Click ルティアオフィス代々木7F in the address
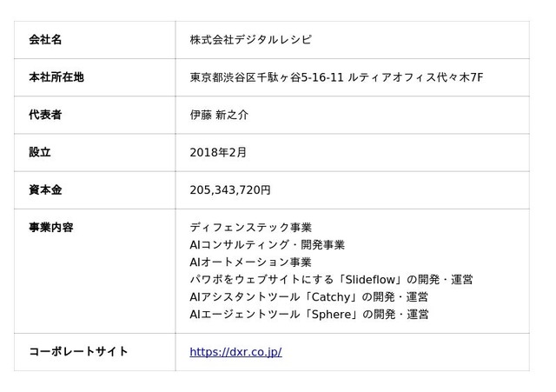 (415, 77)
